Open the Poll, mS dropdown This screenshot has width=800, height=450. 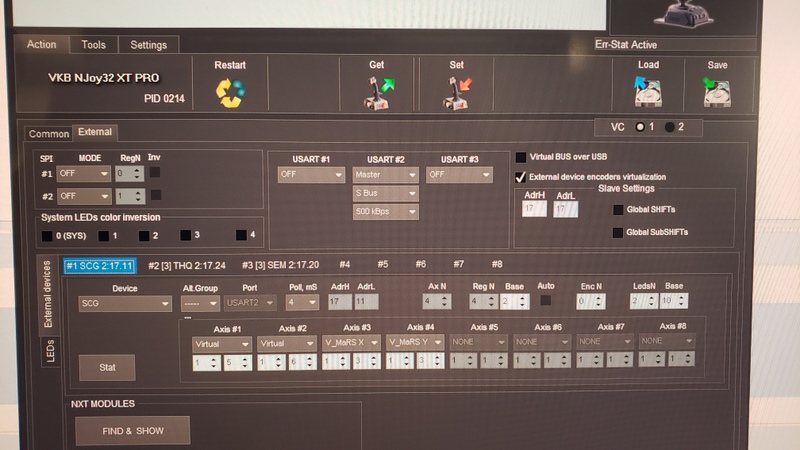pos(302,303)
